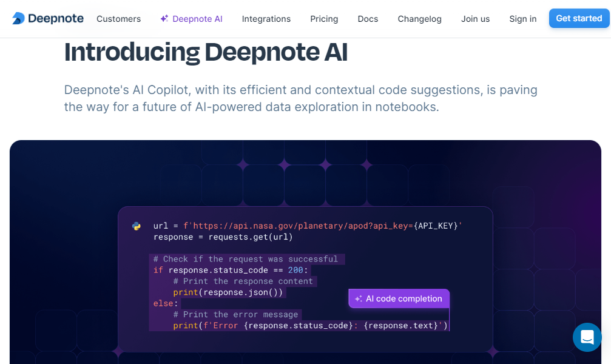The height and width of the screenshot is (364, 611).
Task: Click the Introducing Deepnote AI headline
Action: coord(205,53)
